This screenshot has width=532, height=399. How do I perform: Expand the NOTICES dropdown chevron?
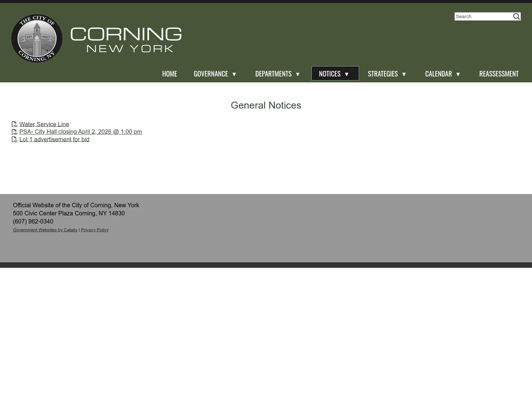347,74
